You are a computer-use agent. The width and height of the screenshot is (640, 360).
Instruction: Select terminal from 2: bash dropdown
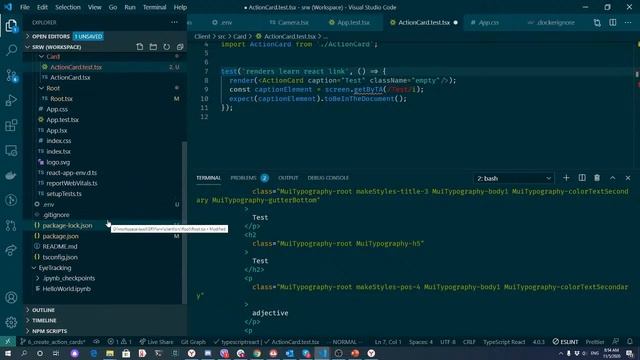514,178
